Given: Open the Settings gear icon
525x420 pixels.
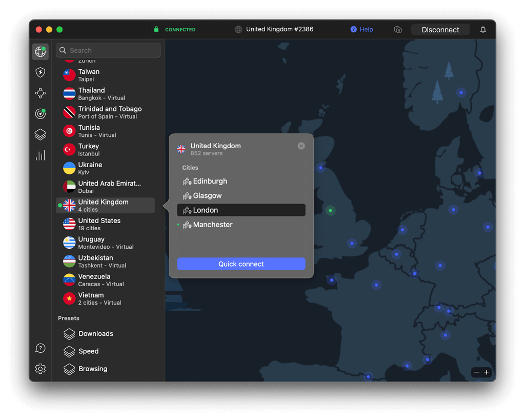Looking at the screenshot, I should point(40,369).
